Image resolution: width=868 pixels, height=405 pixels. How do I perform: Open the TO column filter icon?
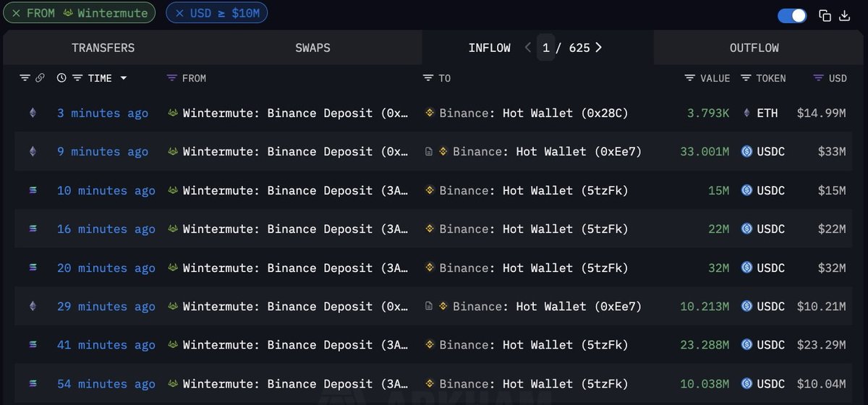click(428, 78)
